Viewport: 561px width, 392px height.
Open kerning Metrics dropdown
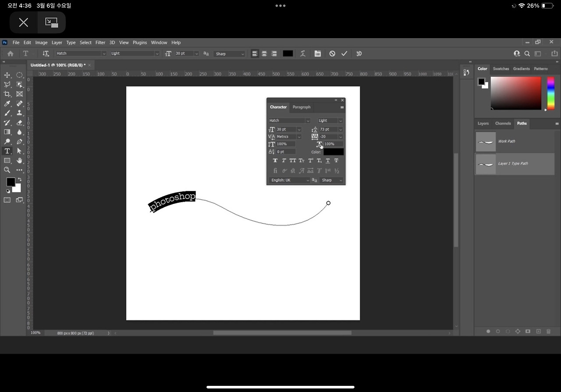point(299,137)
